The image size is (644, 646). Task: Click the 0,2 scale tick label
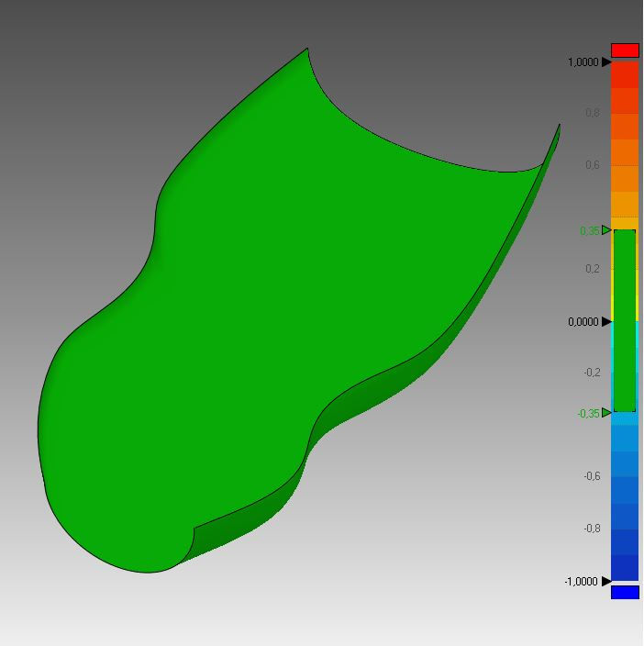593,269
